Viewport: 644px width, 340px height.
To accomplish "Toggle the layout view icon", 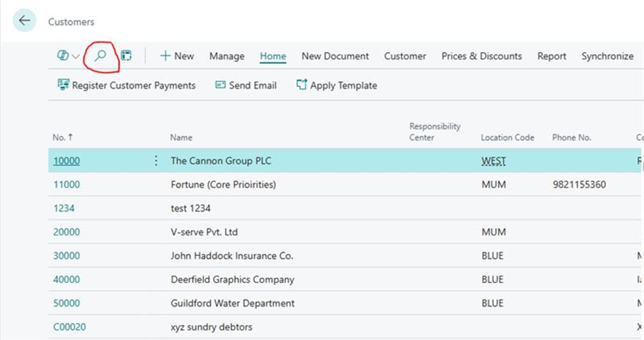I will coord(126,55).
